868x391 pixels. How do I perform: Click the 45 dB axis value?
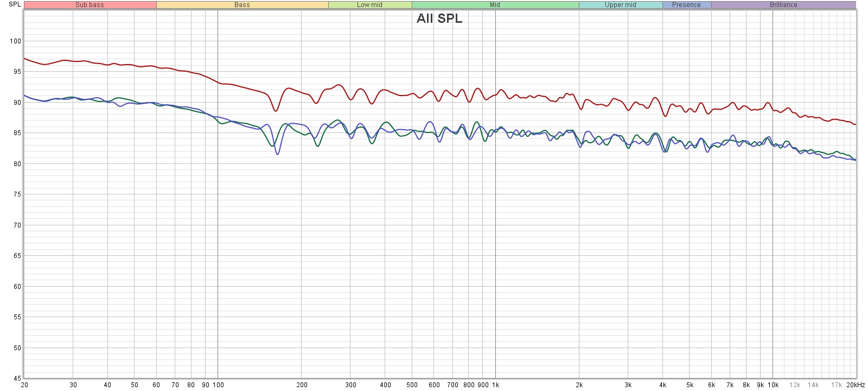click(x=17, y=379)
